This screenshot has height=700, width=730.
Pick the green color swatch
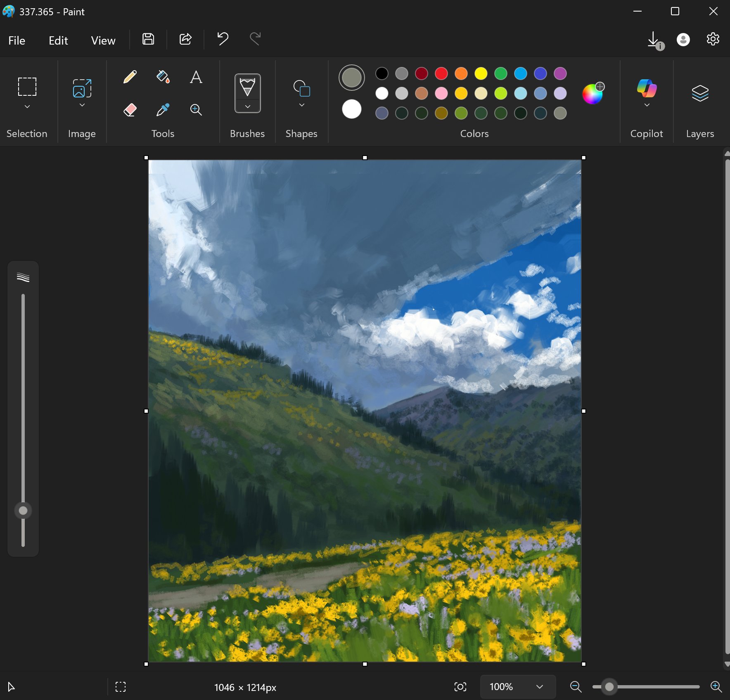tap(501, 73)
